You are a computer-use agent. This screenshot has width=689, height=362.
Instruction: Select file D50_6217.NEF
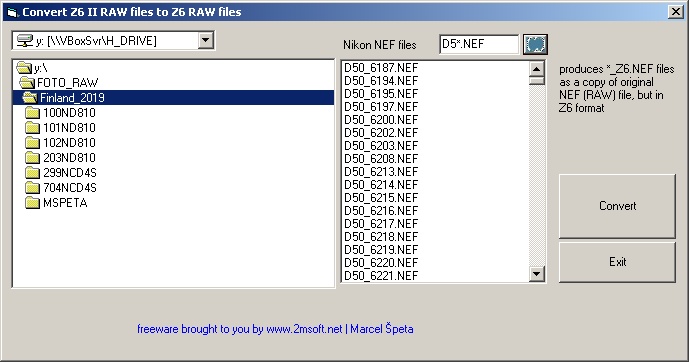point(381,224)
